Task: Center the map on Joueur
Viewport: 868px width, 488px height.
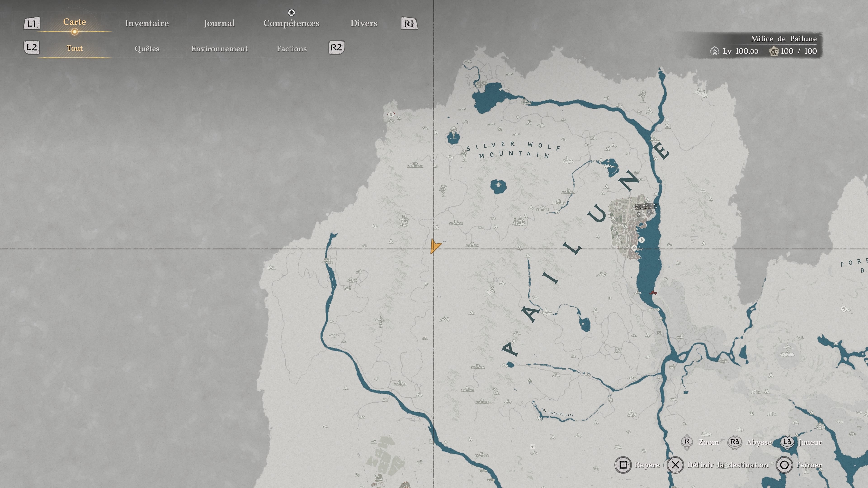Action: click(x=810, y=443)
